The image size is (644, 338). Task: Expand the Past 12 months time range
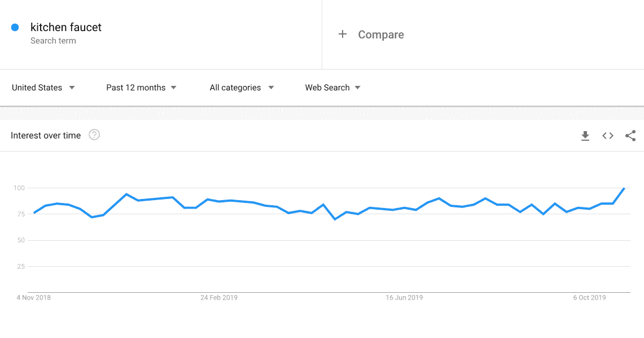(141, 88)
